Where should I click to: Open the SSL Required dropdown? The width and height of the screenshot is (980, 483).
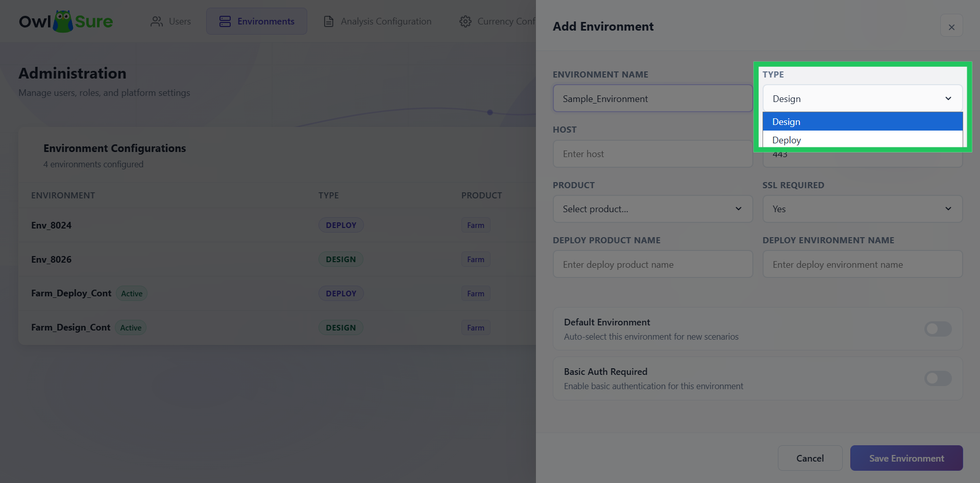pos(863,209)
